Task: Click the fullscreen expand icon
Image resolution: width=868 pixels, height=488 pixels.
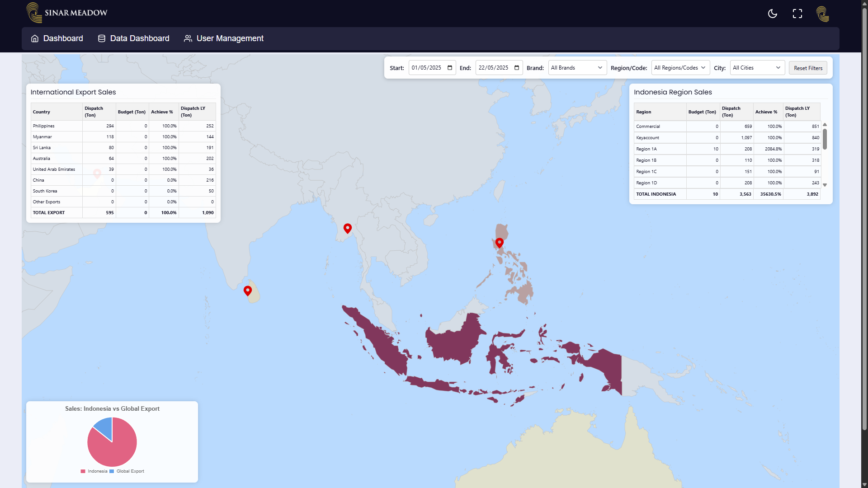Action: (797, 14)
